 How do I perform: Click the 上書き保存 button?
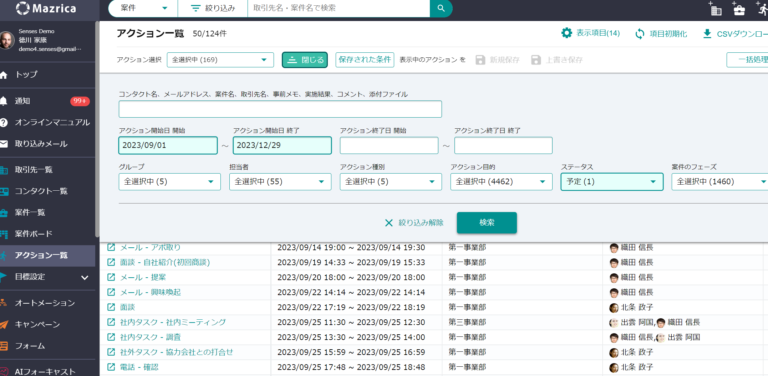[x=557, y=60]
